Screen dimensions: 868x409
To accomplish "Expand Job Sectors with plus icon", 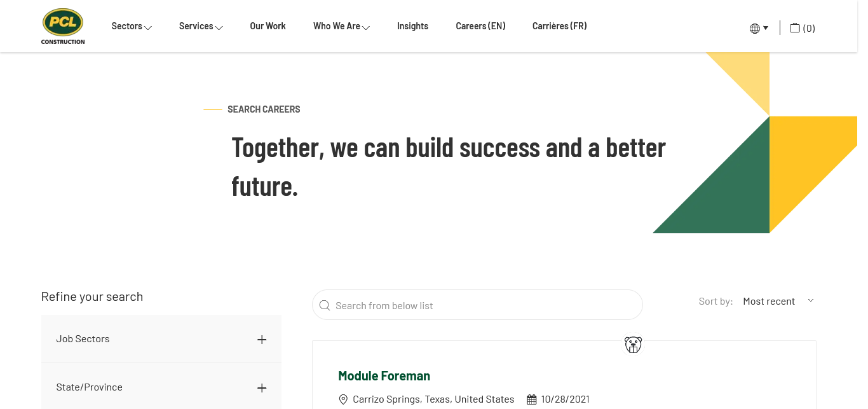I will tap(262, 340).
